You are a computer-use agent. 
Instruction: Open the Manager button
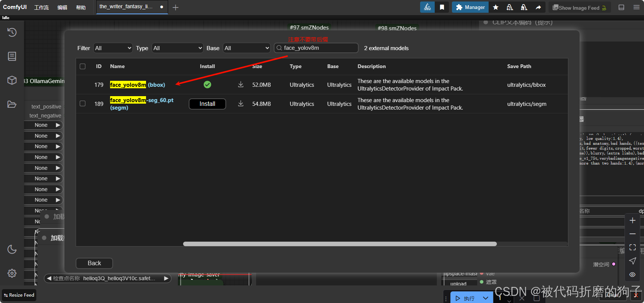coord(470,7)
